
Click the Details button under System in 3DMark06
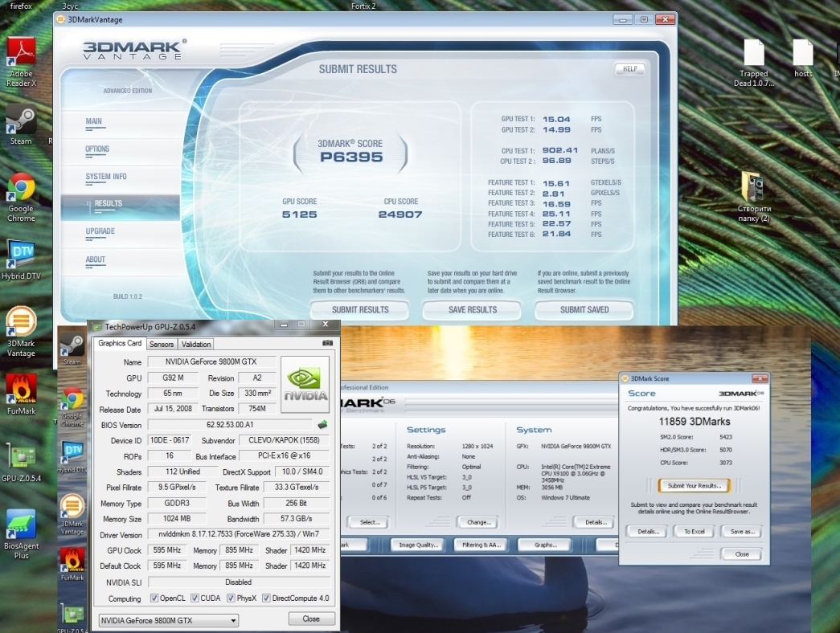pos(595,522)
